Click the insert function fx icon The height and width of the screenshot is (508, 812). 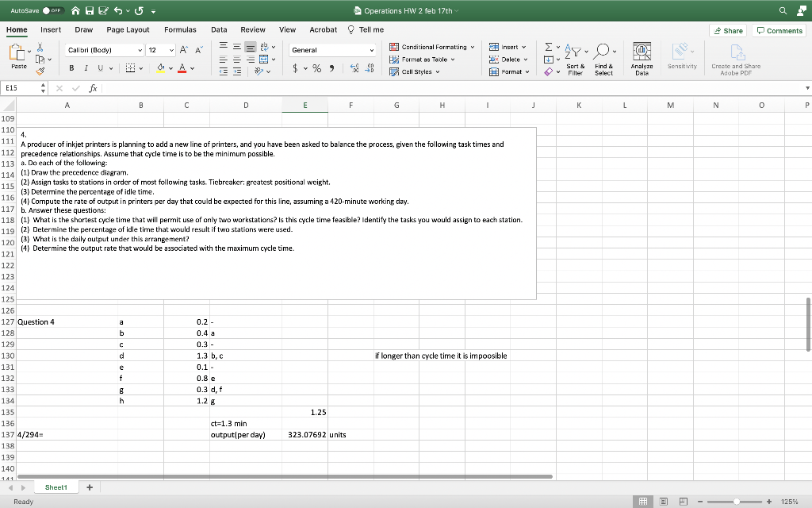pyautogui.click(x=93, y=89)
